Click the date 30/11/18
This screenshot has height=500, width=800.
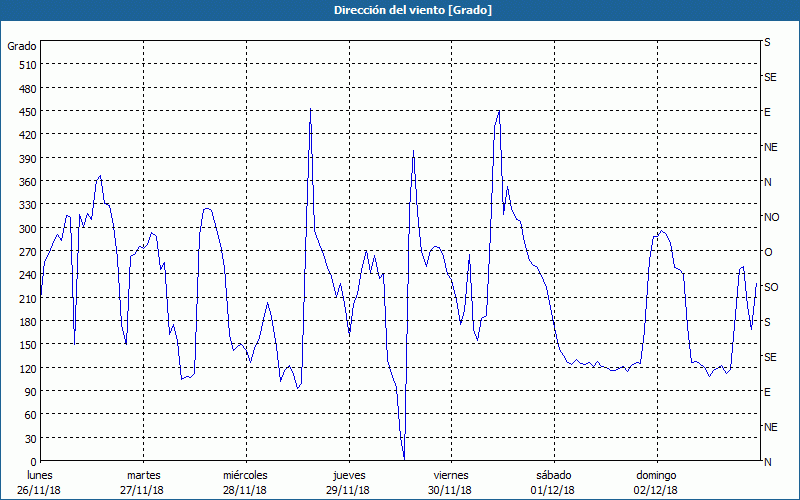click(451, 490)
